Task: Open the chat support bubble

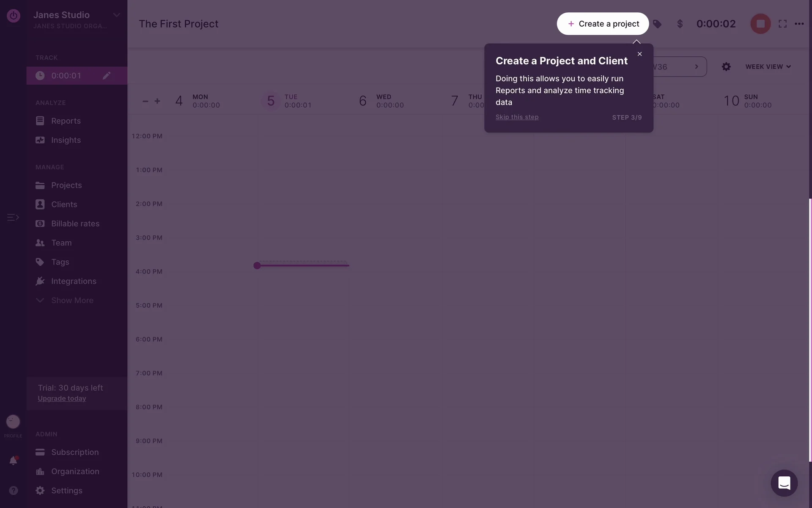Action: click(784, 483)
